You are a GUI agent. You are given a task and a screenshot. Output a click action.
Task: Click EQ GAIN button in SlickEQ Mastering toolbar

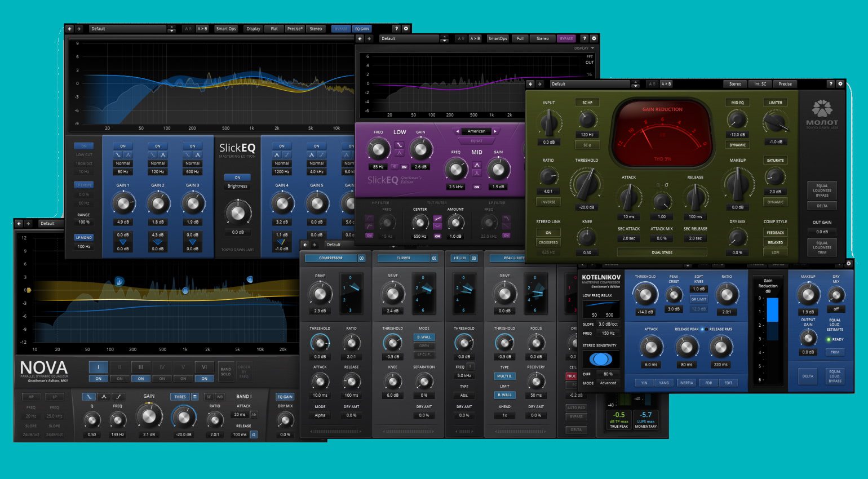[x=362, y=28]
